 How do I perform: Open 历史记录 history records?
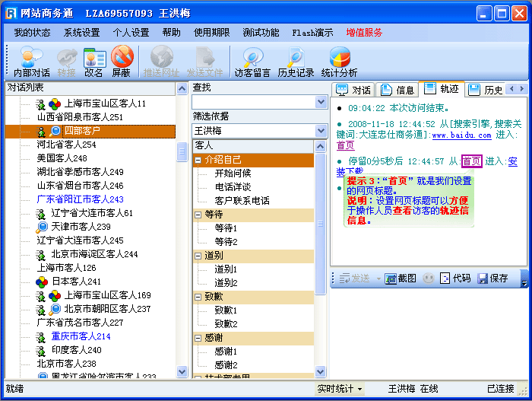pyautogui.click(x=296, y=61)
